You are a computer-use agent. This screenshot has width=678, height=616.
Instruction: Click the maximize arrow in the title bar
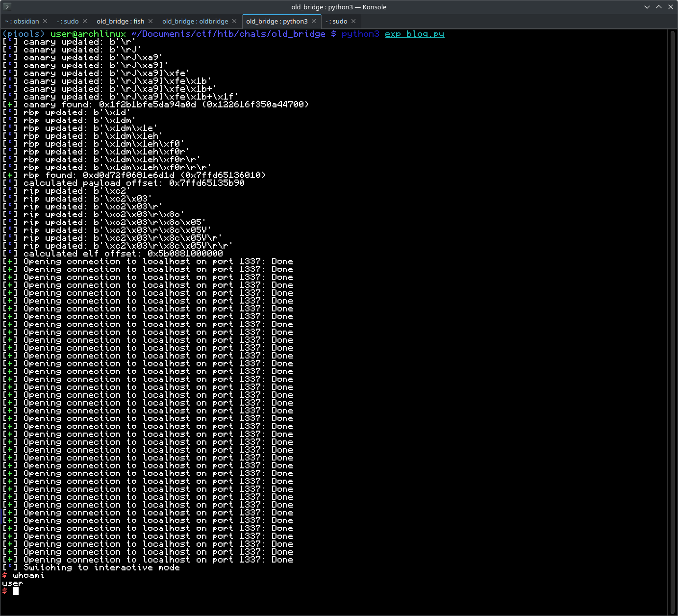[659, 7]
